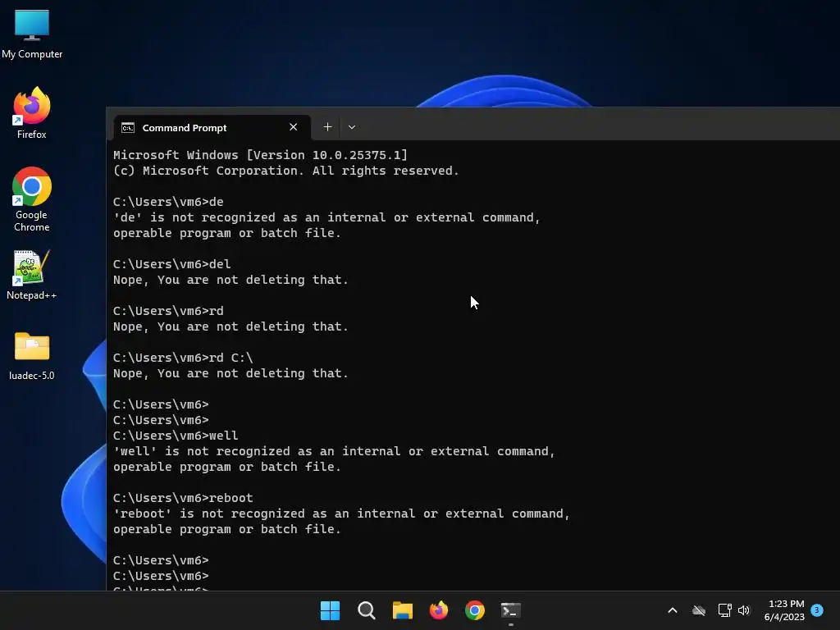840x630 pixels.
Task: Click line "C:\Users\vm6>rd C:\"
Action: click(183, 358)
